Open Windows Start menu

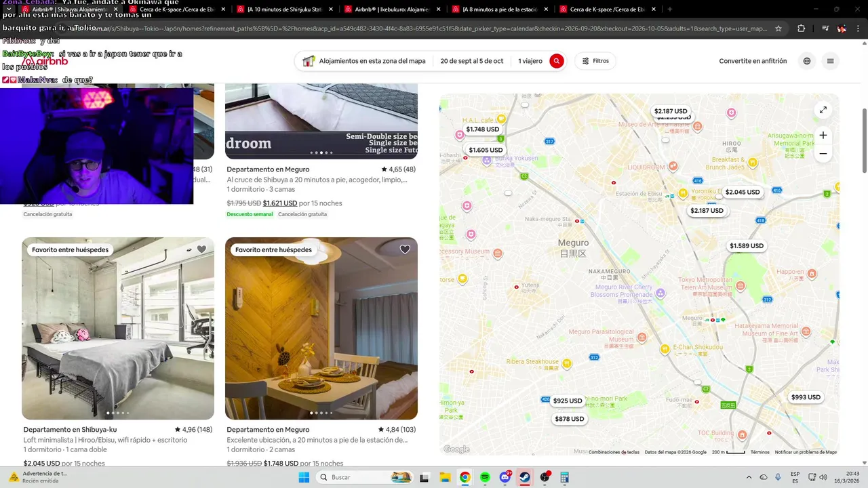304,477
